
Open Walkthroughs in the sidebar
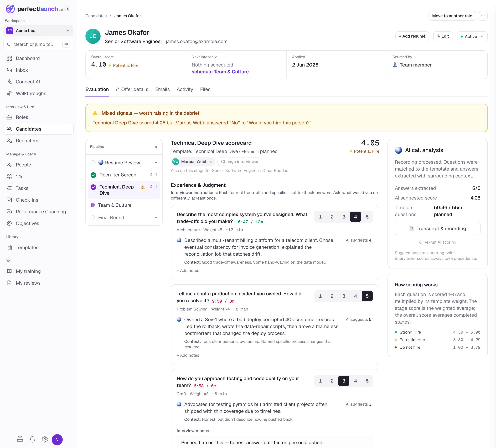pos(38,94)
